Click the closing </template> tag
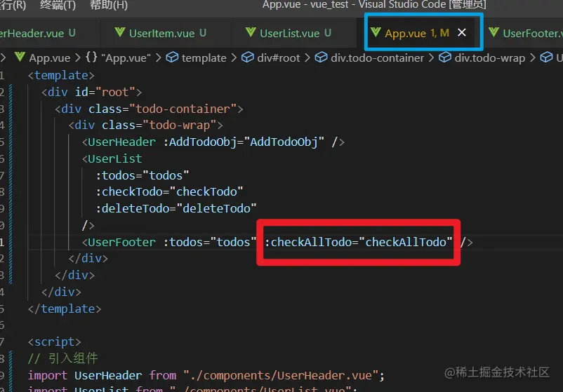 click(65, 309)
